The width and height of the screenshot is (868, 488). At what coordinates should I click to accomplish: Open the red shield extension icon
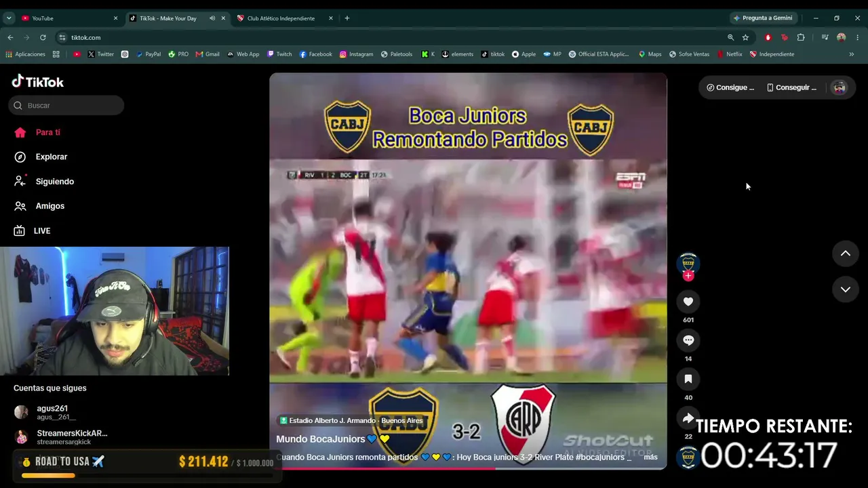(768, 37)
